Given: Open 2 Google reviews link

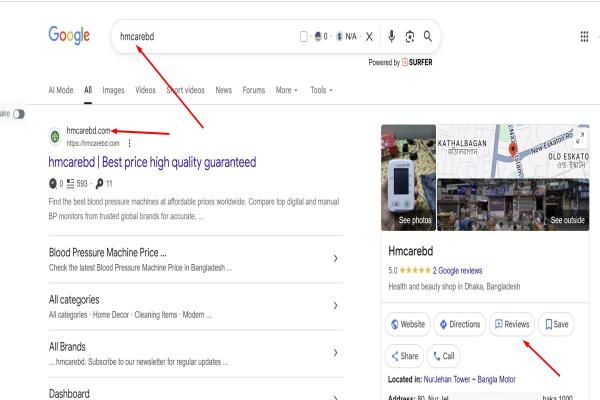Looking at the screenshot, I should click(457, 271).
